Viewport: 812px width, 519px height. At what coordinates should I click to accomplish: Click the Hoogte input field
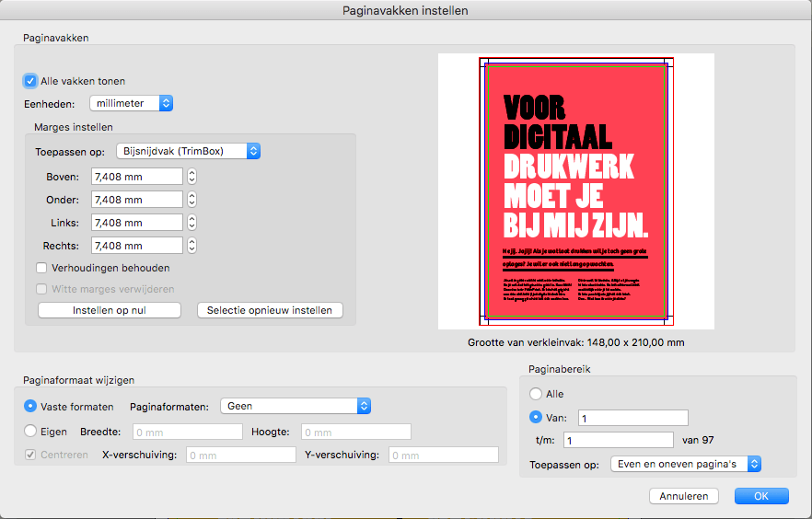click(x=356, y=432)
